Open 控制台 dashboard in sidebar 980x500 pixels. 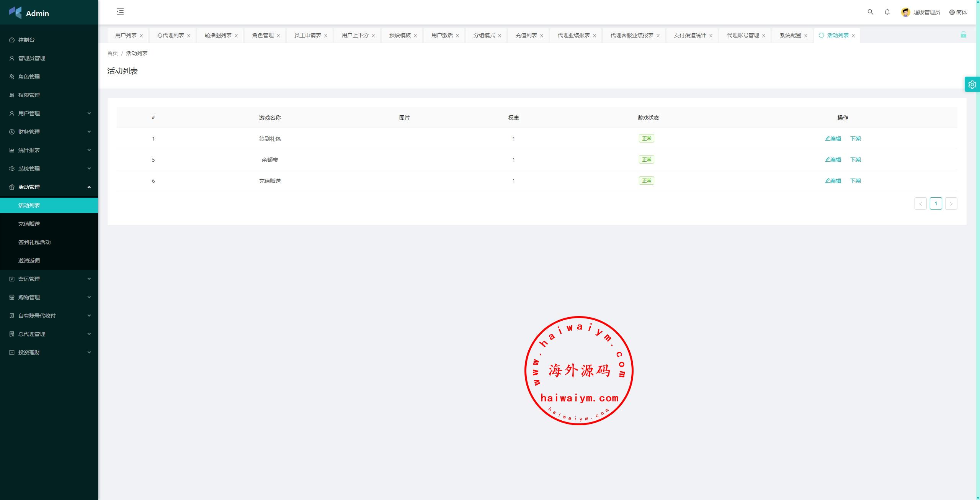26,40
